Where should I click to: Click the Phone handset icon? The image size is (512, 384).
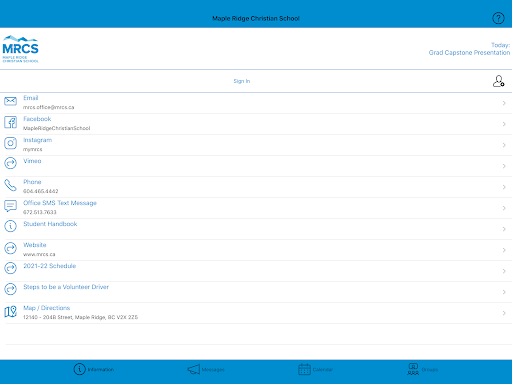pyautogui.click(x=10, y=185)
